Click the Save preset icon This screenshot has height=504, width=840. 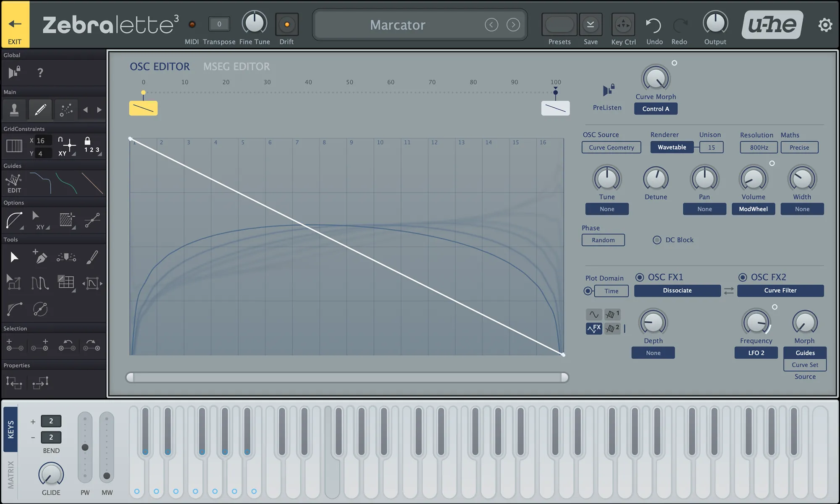click(x=590, y=25)
